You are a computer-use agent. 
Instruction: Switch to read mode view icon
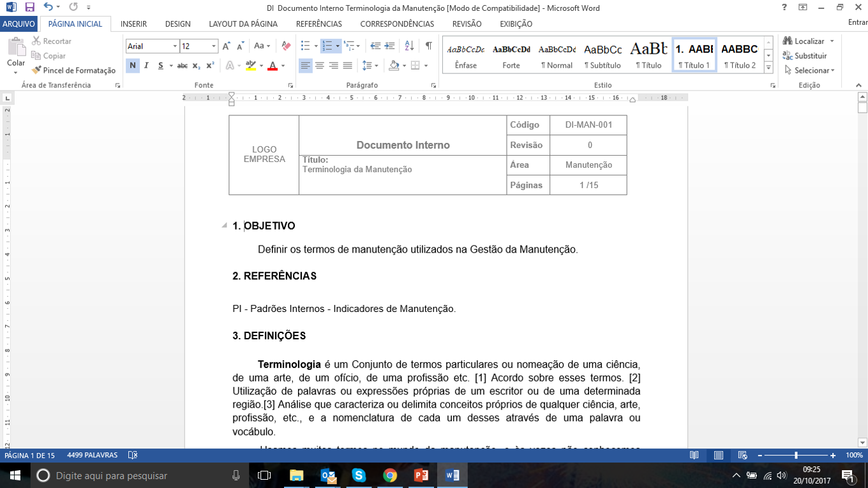[x=694, y=455]
